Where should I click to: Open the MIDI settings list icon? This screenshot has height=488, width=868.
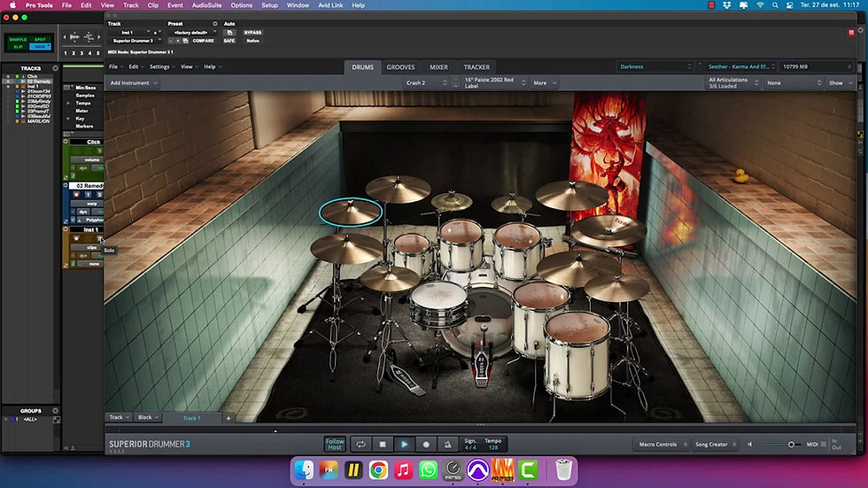tap(824, 445)
